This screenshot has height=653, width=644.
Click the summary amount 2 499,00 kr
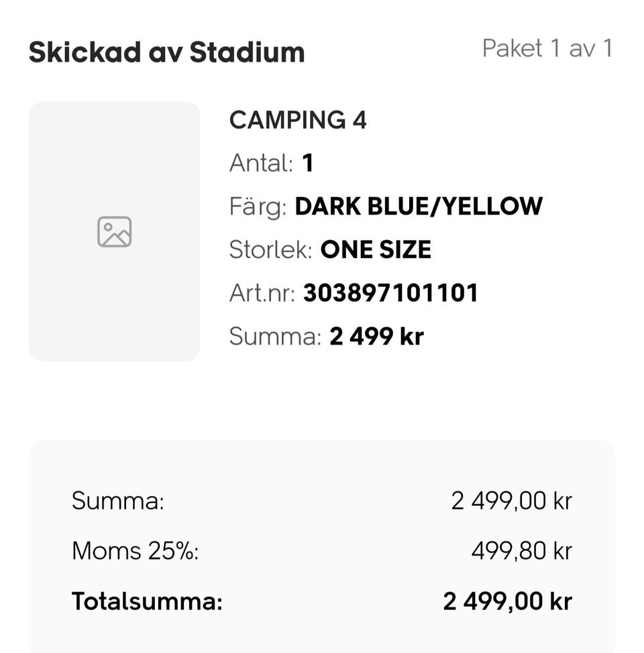pyautogui.click(x=511, y=501)
